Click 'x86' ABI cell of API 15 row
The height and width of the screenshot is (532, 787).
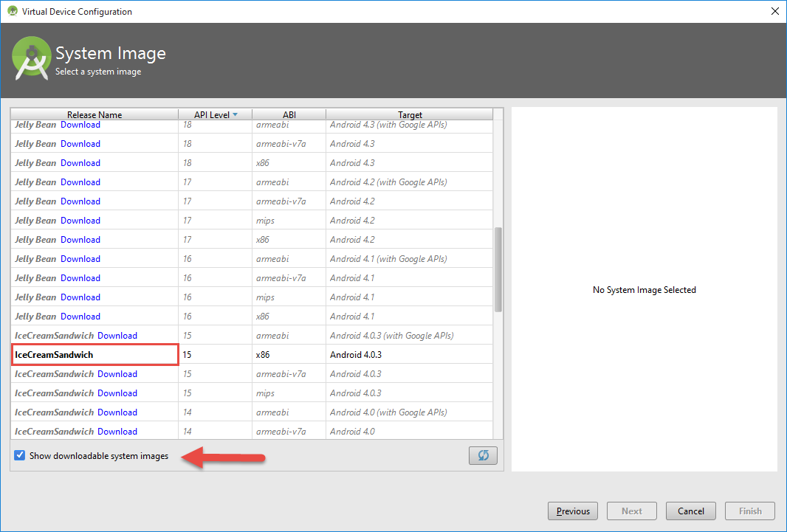(263, 354)
